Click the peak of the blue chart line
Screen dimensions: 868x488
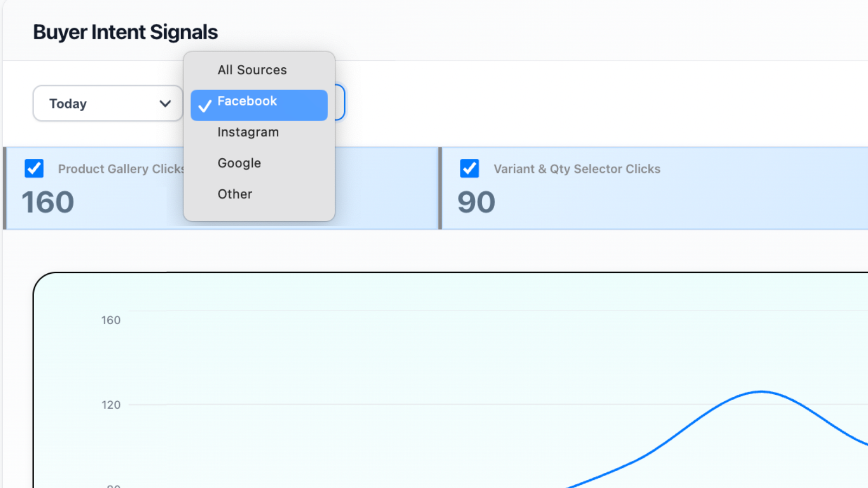point(762,391)
